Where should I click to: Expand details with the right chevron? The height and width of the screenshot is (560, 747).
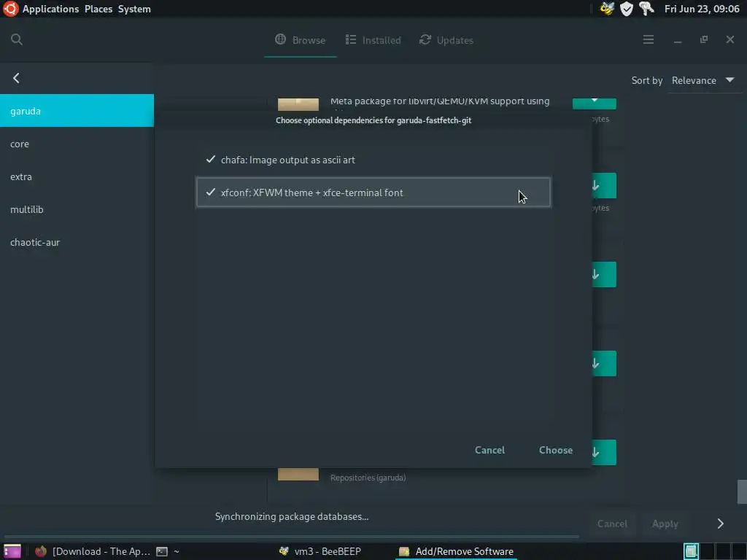click(720, 524)
